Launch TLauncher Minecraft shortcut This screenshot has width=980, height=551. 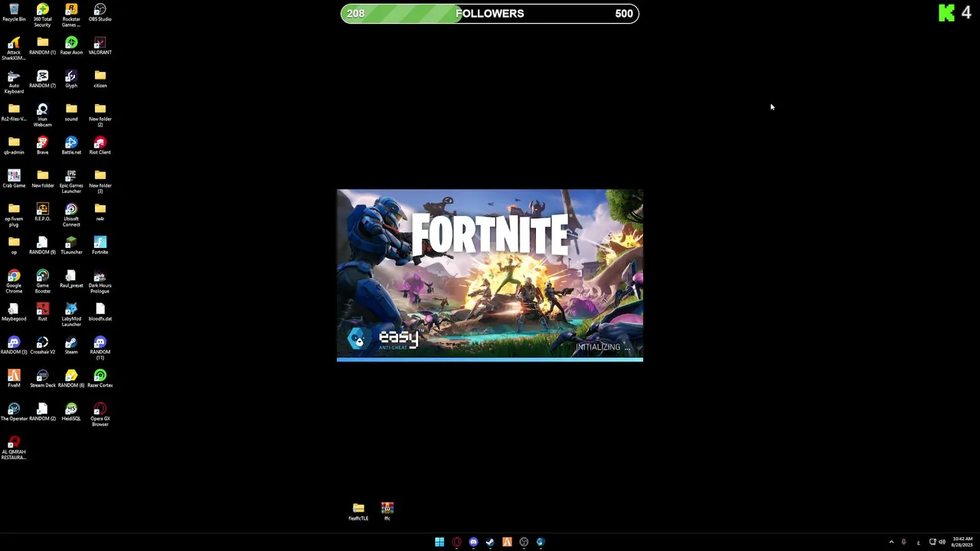pos(71,246)
